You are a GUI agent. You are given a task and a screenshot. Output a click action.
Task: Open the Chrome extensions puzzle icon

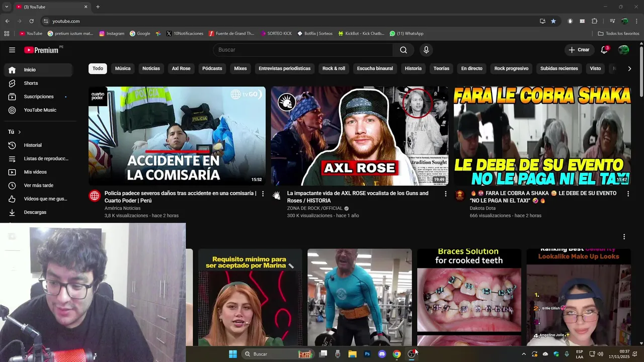594,21
